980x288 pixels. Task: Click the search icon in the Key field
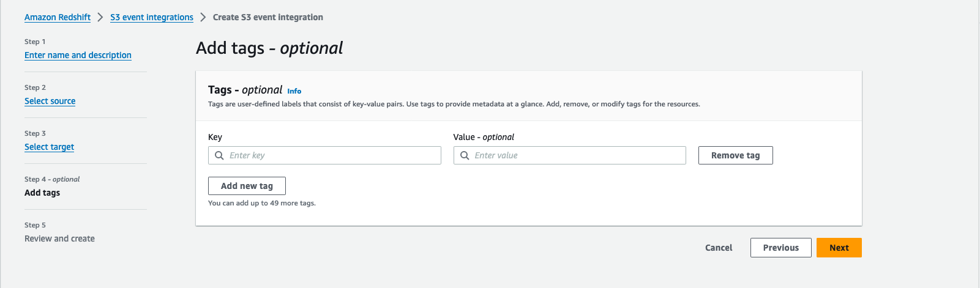point(219,155)
